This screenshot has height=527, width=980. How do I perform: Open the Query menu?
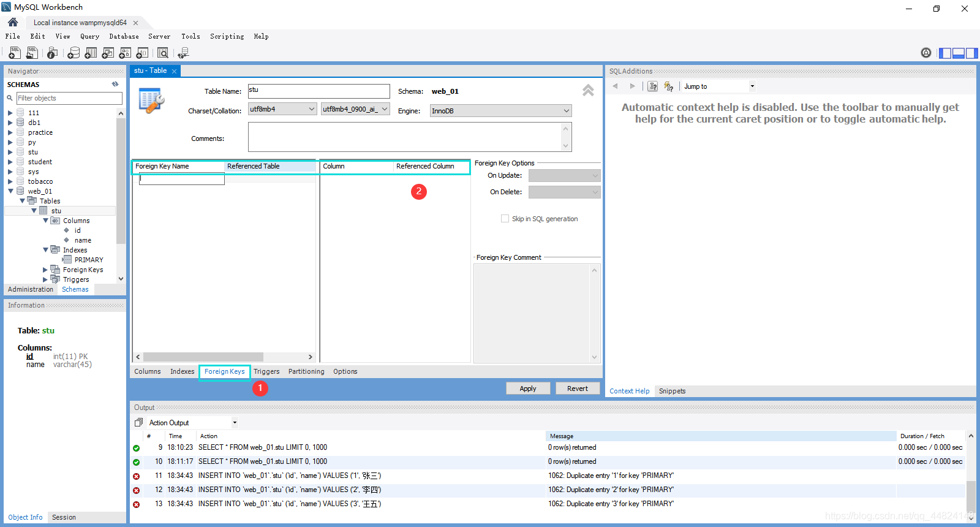(x=89, y=36)
